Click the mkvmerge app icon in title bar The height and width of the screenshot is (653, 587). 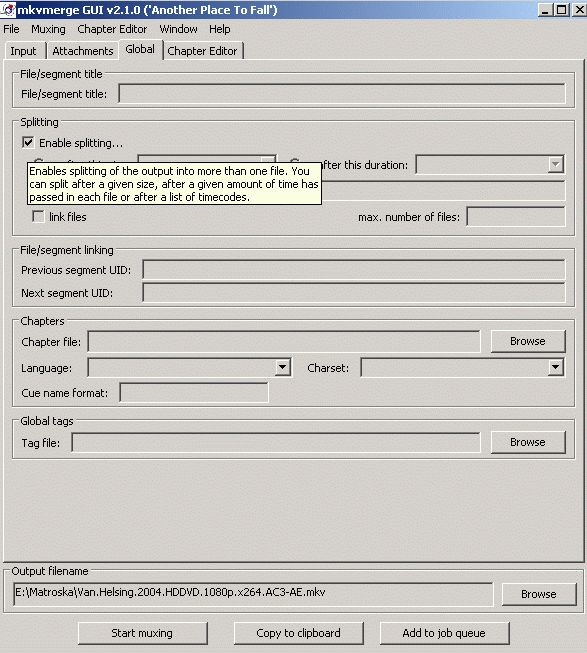(8, 9)
